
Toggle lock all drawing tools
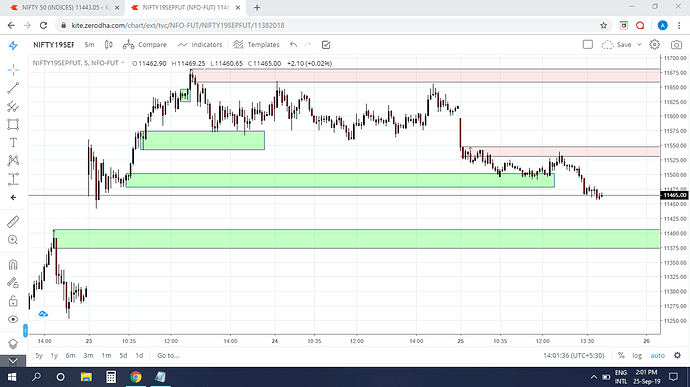coord(13,301)
